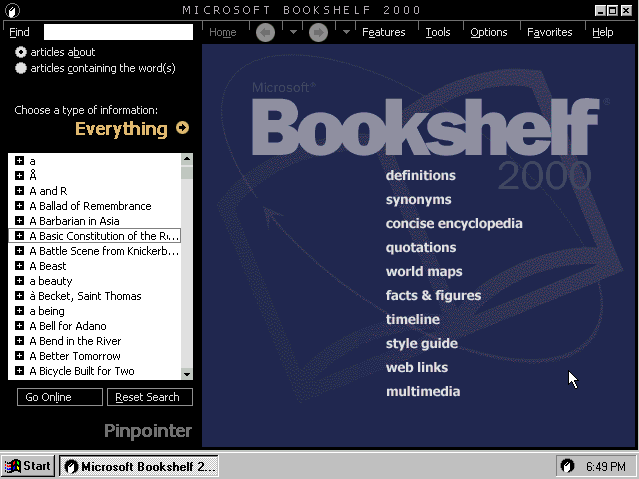Viewport: 639px width, 479px height.
Task: Open the Features menu
Action: point(383,32)
